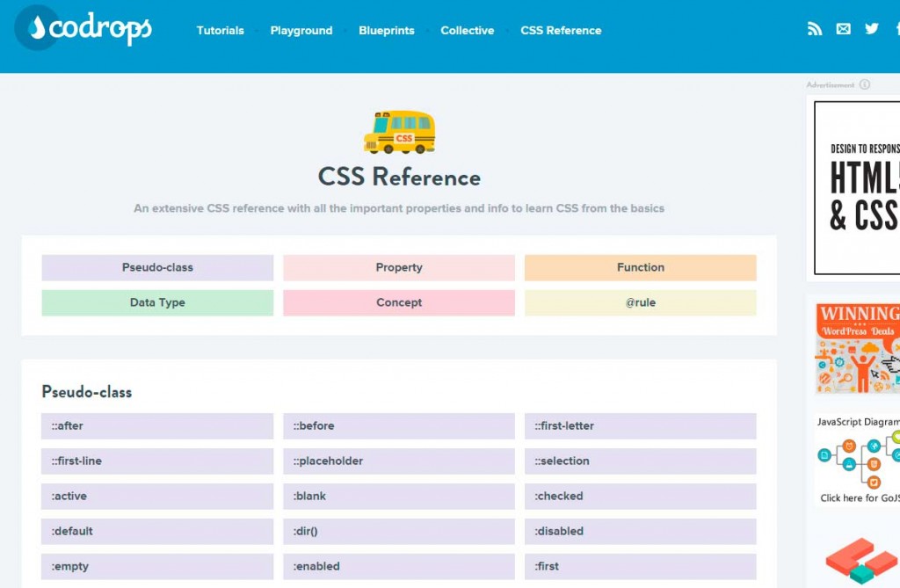Select the CSS Reference nav item
Screen dimensions: 900x588
pos(561,30)
